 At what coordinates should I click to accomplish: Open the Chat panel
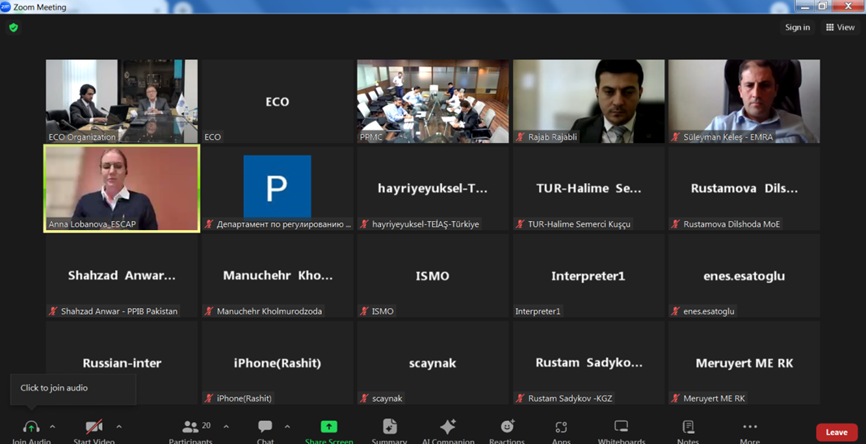pyautogui.click(x=265, y=428)
